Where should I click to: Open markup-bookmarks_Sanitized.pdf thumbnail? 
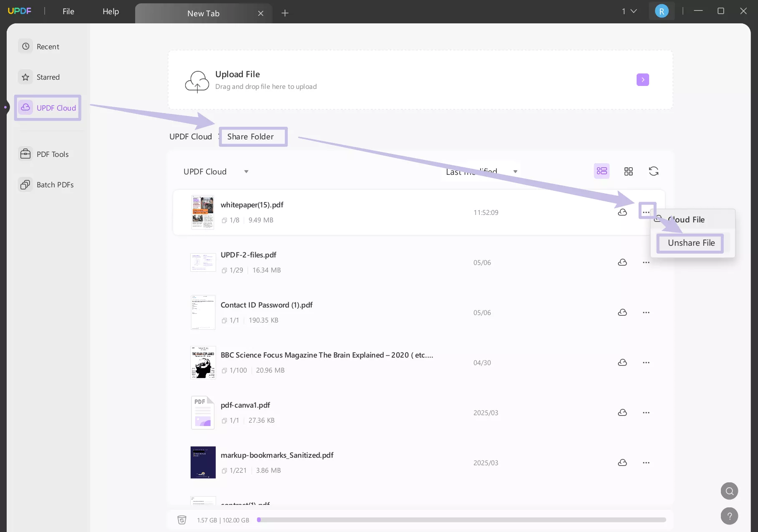tap(203, 462)
